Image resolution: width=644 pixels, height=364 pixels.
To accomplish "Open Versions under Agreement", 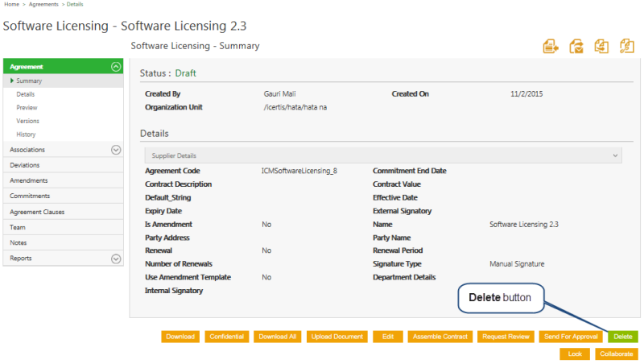I will click(27, 121).
